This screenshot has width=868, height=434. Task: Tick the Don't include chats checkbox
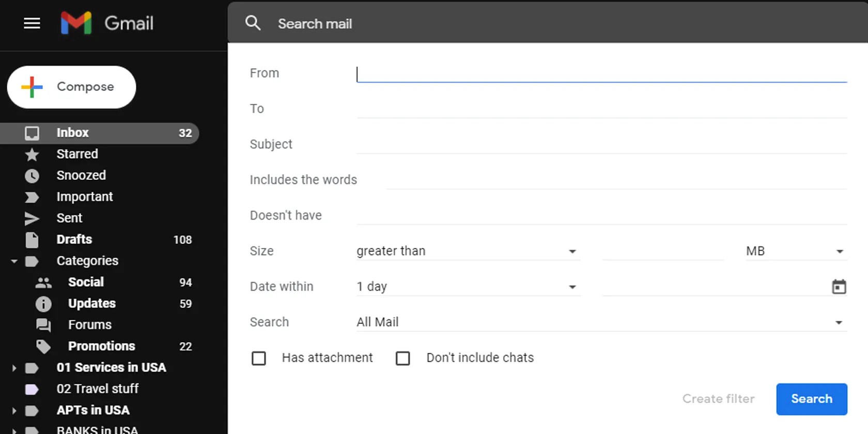click(403, 358)
